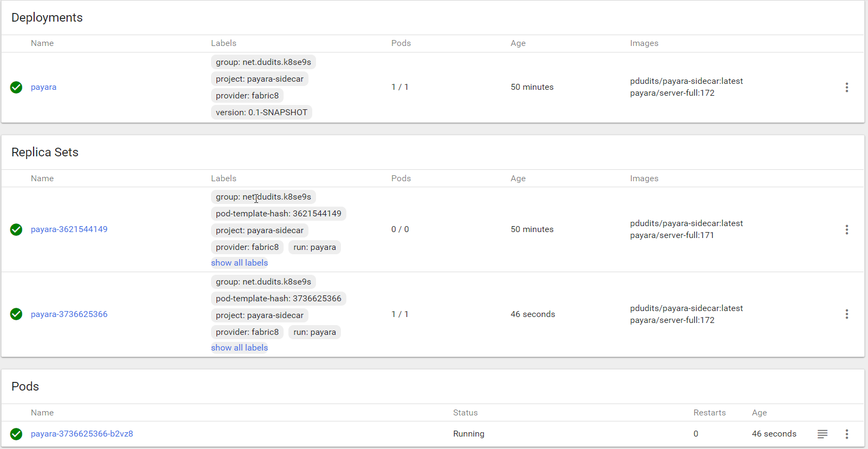This screenshot has width=868, height=449.
Task: Click run: payara chip of payara-3621544149
Action: coord(314,247)
